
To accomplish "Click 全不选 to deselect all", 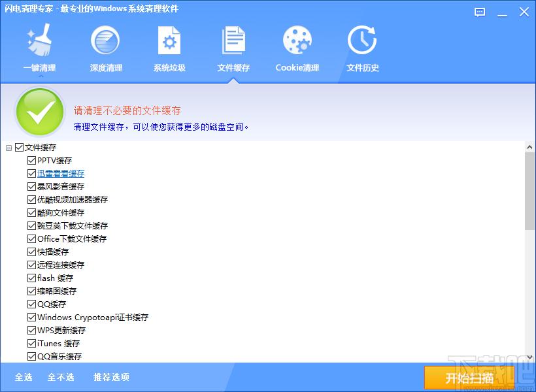I will tap(61, 377).
